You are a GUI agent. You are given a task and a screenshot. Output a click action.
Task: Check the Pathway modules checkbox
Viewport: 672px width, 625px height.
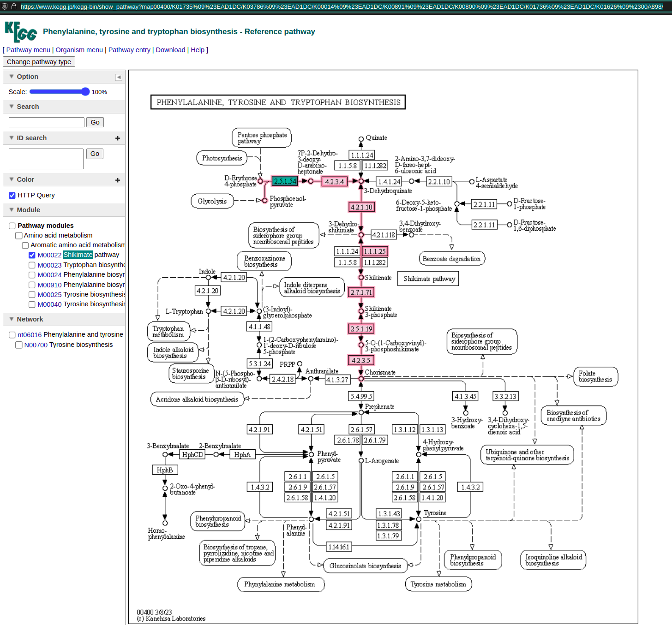click(12, 226)
